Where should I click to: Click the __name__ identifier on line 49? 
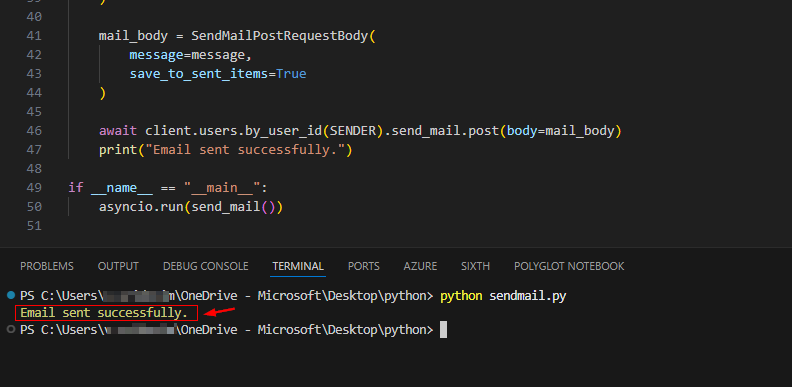pos(122,188)
